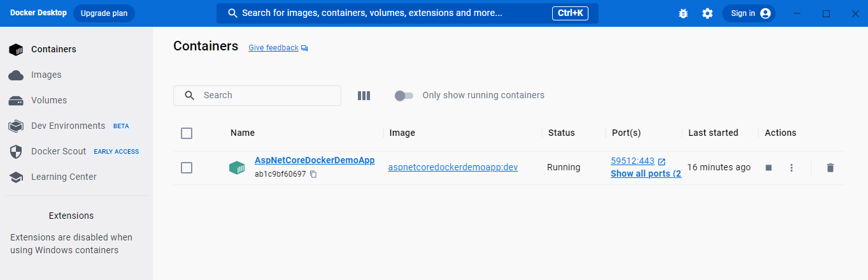Open the Sign in account menu
Viewport: 868px width, 280px height.
coord(749,13)
